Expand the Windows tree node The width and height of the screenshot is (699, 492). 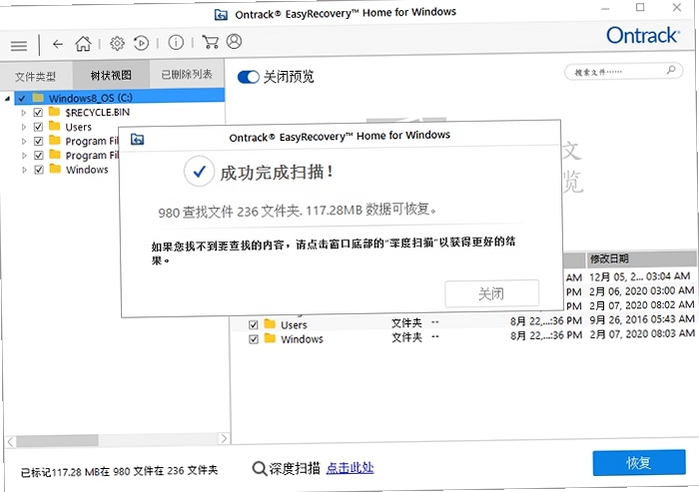tap(25, 170)
